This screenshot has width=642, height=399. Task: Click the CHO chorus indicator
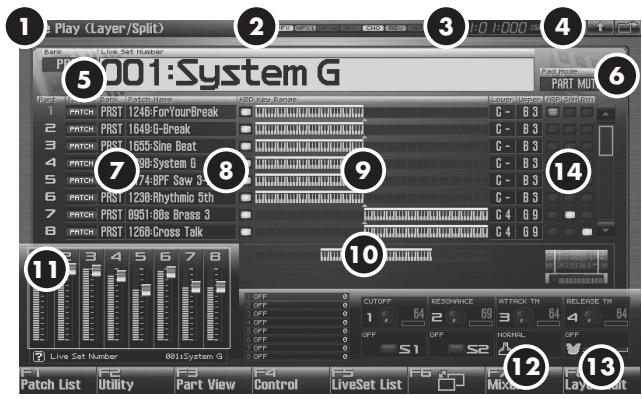click(x=373, y=28)
